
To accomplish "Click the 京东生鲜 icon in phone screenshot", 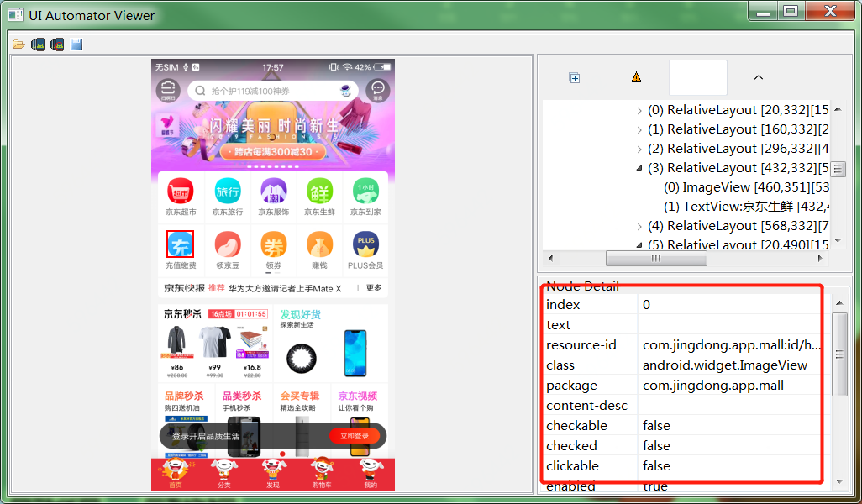I will [319, 191].
